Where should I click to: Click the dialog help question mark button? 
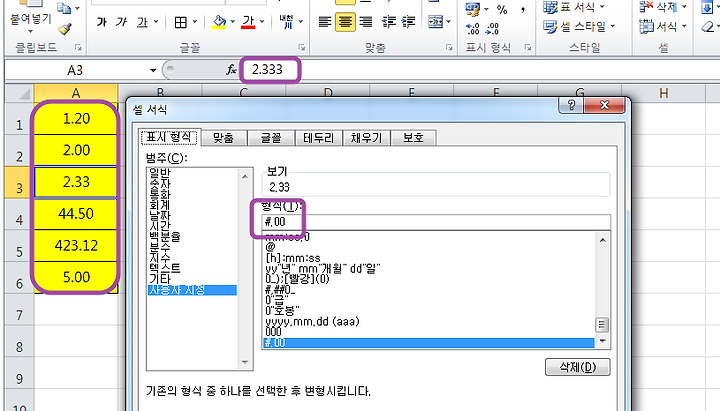571,105
